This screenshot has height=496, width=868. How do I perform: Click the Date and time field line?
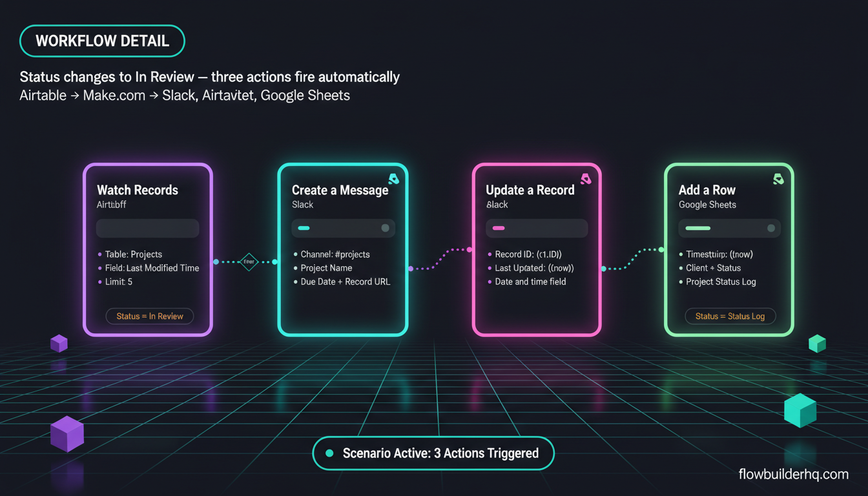[x=526, y=282]
